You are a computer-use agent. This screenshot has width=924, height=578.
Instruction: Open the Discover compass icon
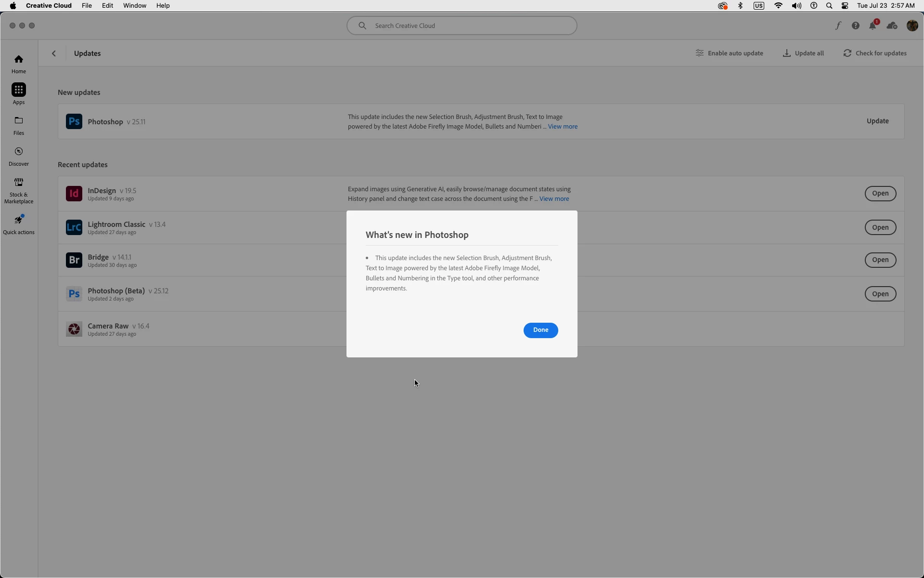pos(19,152)
